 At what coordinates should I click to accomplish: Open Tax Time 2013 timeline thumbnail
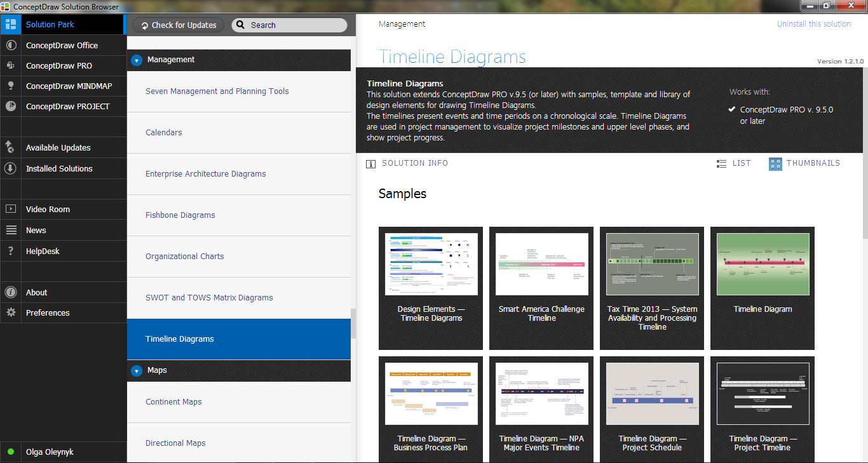coord(652,288)
